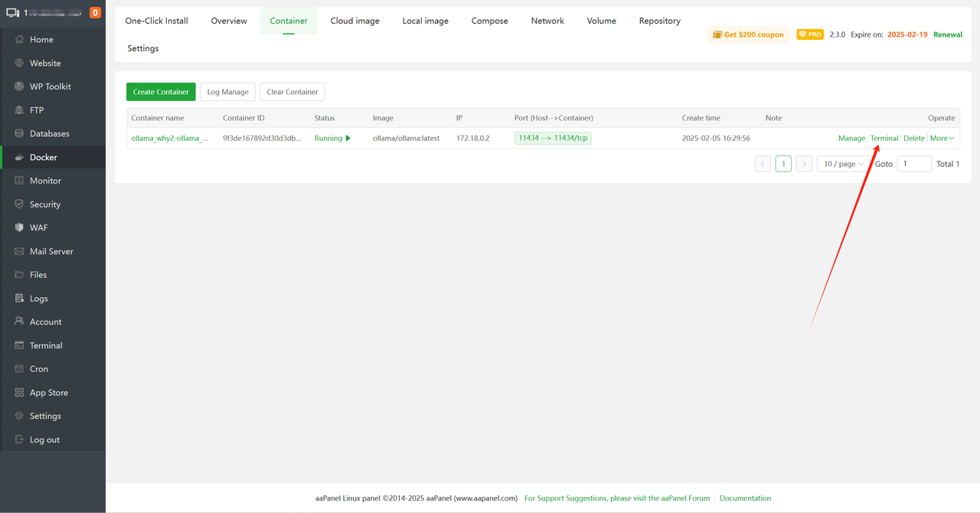The image size is (980, 513).
Task: Click the Log Manage button
Action: tap(228, 92)
